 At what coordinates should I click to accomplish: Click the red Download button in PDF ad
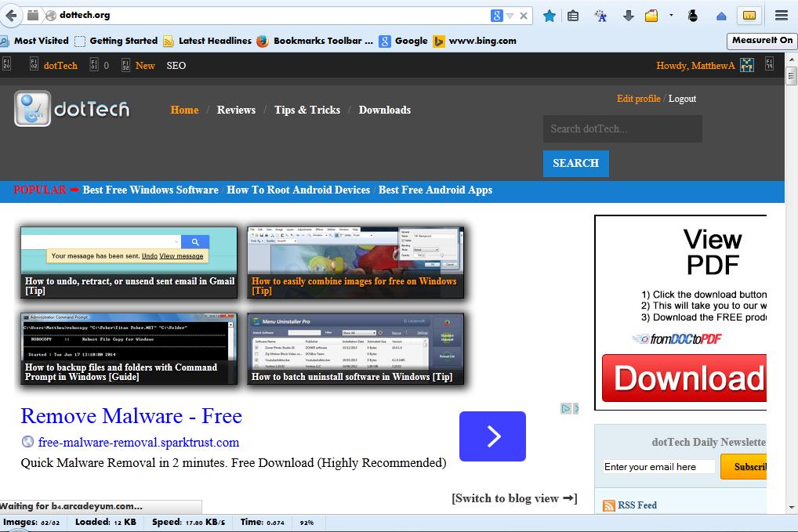(x=684, y=378)
